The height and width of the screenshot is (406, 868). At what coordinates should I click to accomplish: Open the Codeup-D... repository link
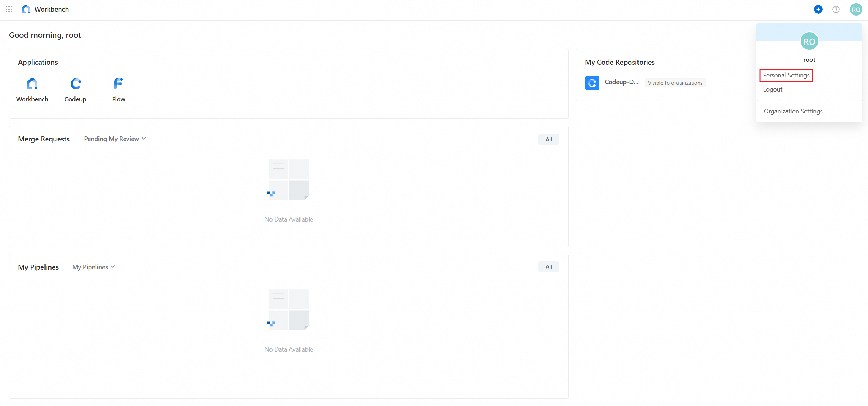coord(621,82)
